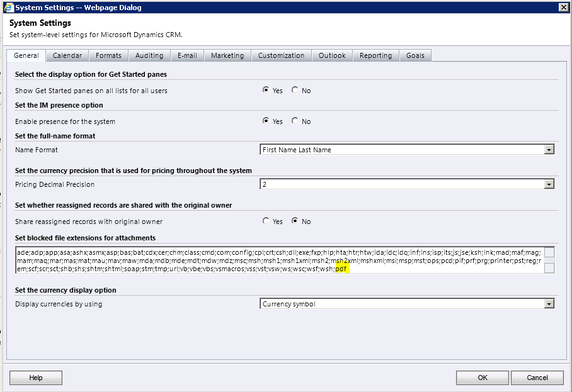
Task: Switch to the Calendar tab
Action: [67, 55]
